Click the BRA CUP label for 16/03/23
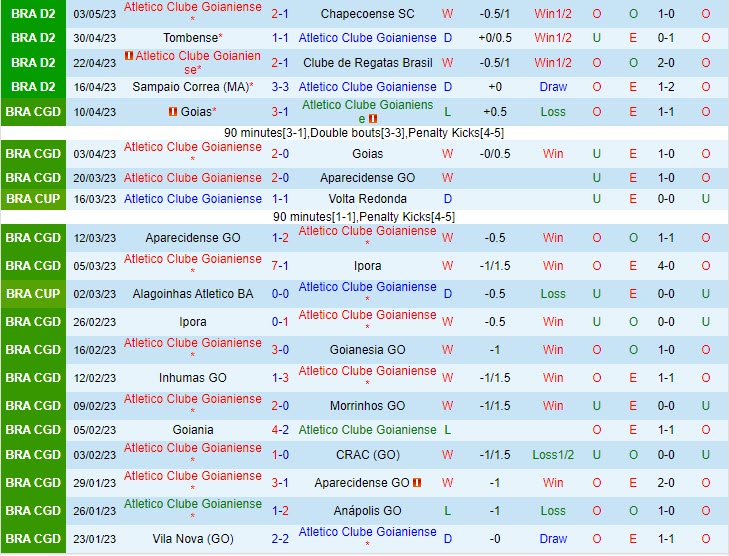Screen dimensions: 729x556 coord(33,199)
